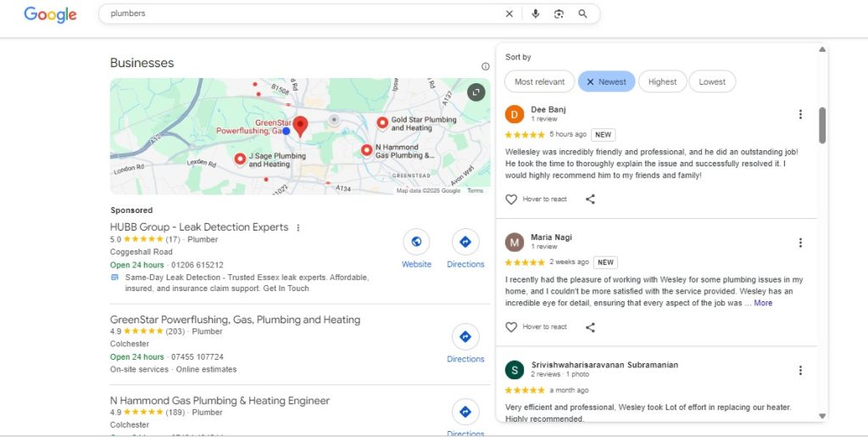Viewport: 868px width, 437px height.
Task: Select Gold Star Plumbing map pin
Action: (382, 123)
